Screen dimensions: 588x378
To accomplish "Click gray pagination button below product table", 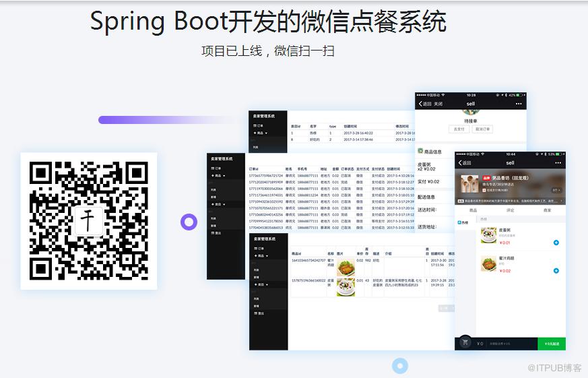I will point(447,308).
